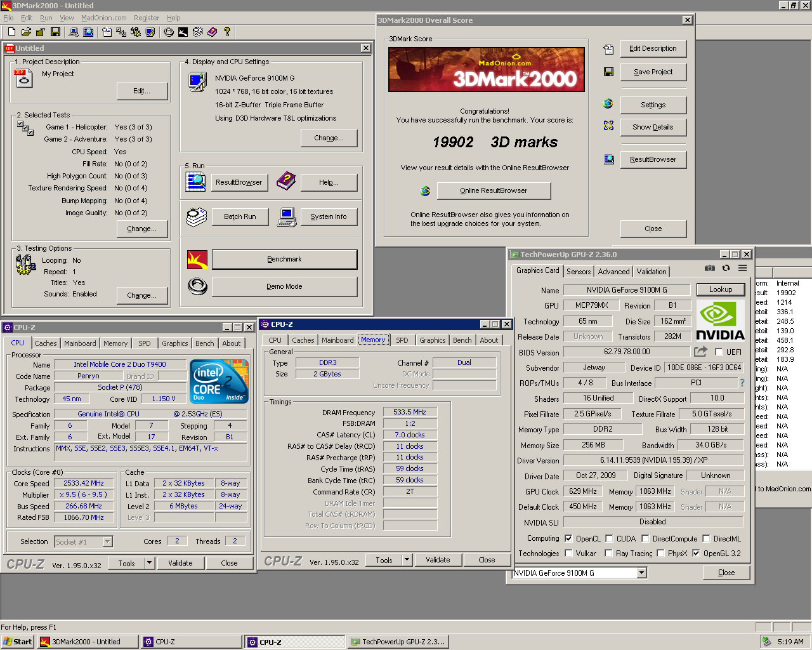Click the Batch Run stacked-disks icon in toolbar
Viewport: 812px width, 650px height.
pyautogui.click(x=198, y=32)
